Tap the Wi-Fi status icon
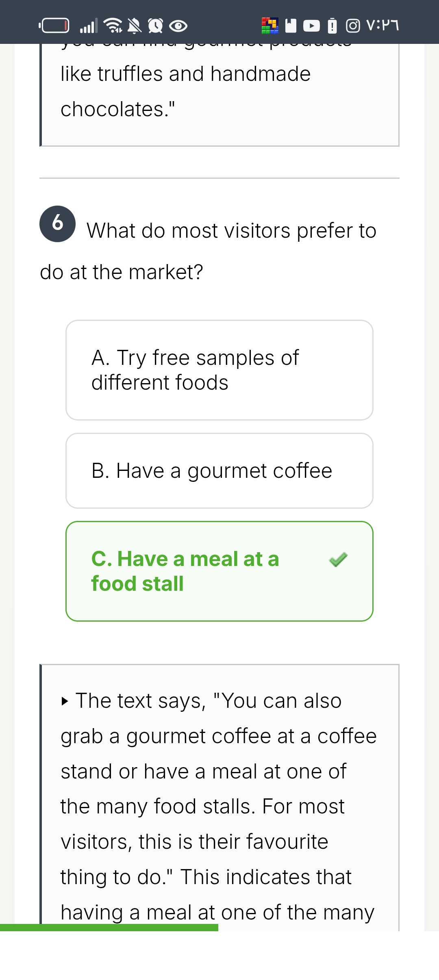Screen dimensions: 439x980 click(x=113, y=26)
